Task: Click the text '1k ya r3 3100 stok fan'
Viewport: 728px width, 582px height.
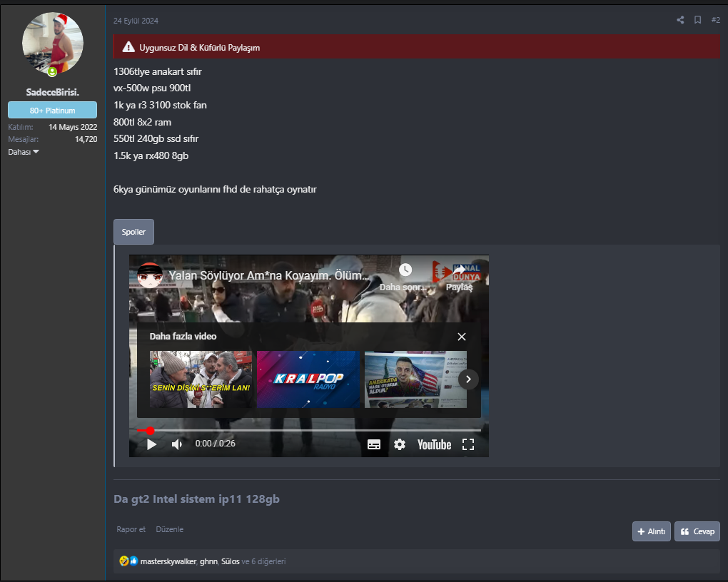Action: (160, 105)
